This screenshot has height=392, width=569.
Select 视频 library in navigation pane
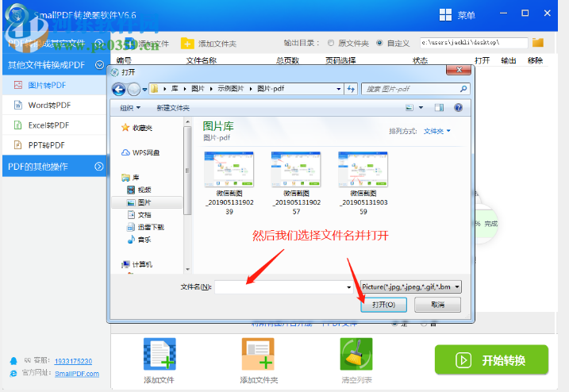[x=140, y=190]
